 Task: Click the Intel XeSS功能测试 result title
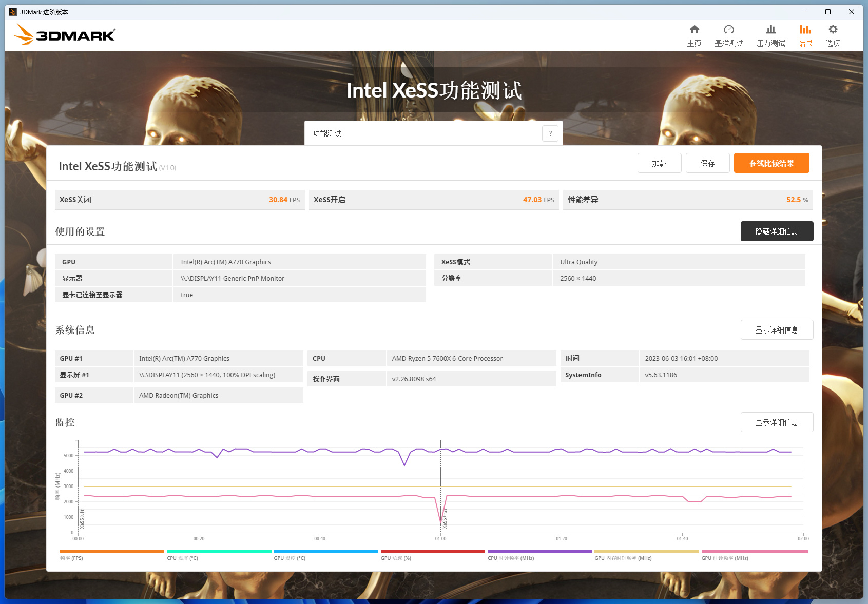tap(108, 166)
